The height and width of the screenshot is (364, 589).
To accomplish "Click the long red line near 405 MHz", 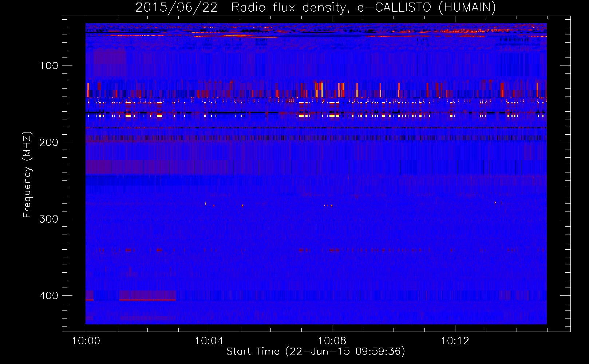I will click(x=147, y=300).
